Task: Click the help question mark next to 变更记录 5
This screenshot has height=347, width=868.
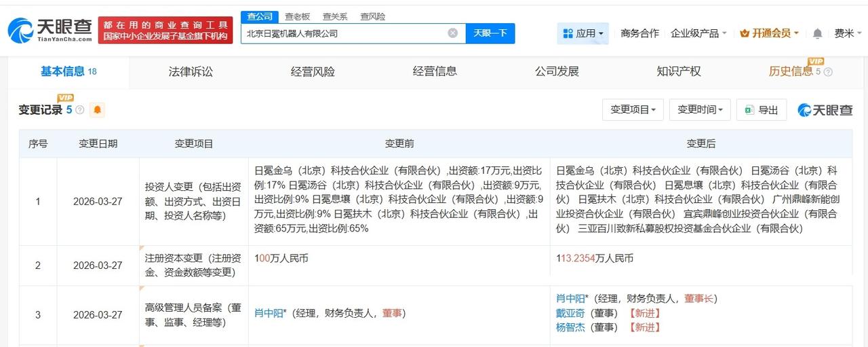Action: coord(80,110)
